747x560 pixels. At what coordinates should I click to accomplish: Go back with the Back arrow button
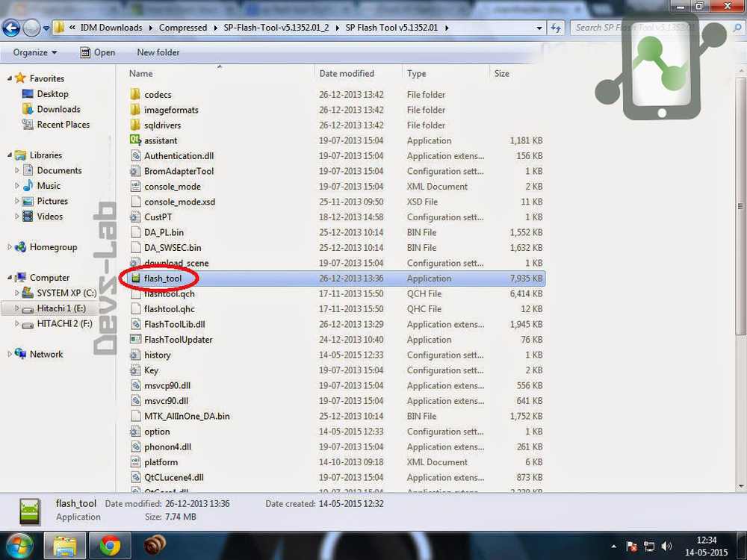click(11, 28)
